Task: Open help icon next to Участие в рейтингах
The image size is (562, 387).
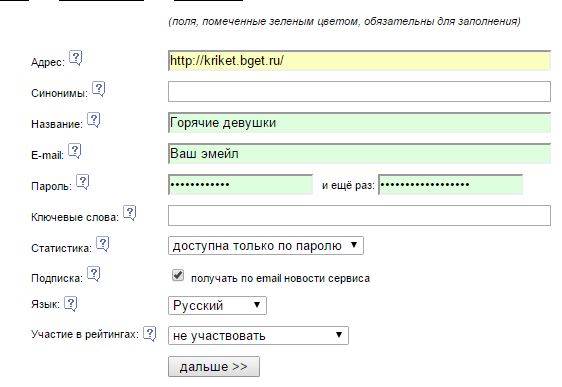Action: pyautogui.click(x=150, y=334)
